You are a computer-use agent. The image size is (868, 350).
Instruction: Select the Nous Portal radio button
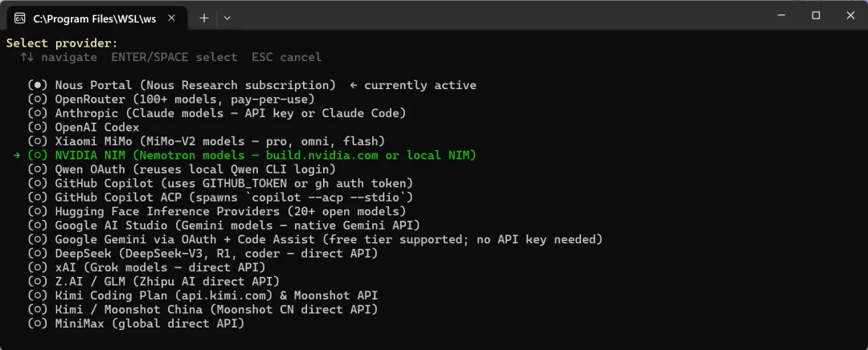[38, 85]
